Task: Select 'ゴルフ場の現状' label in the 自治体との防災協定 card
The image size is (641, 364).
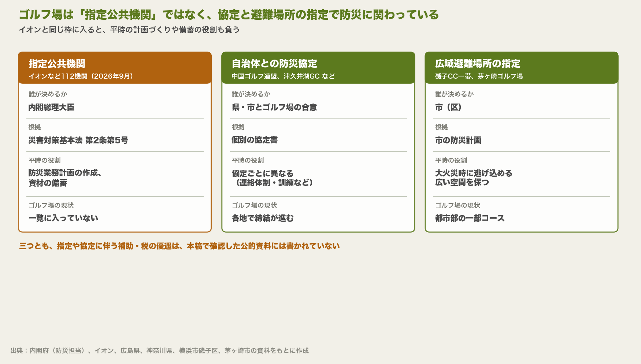Action: pos(255,205)
